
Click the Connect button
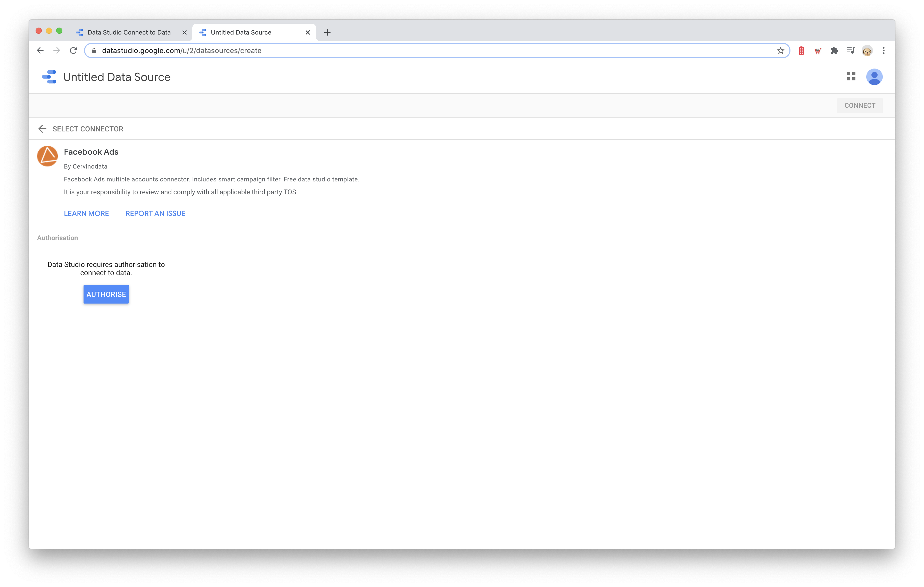(x=860, y=105)
